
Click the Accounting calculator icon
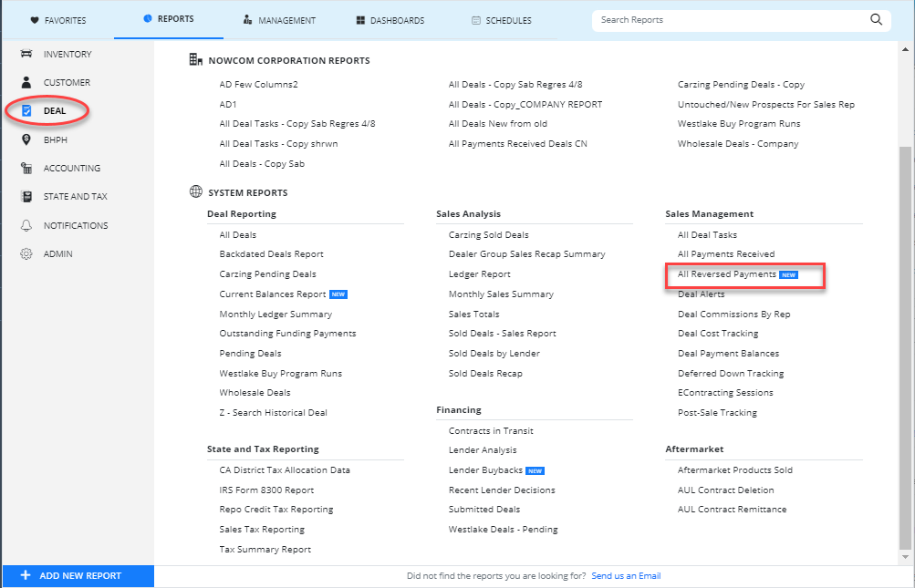pyautogui.click(x=26, y=168)
